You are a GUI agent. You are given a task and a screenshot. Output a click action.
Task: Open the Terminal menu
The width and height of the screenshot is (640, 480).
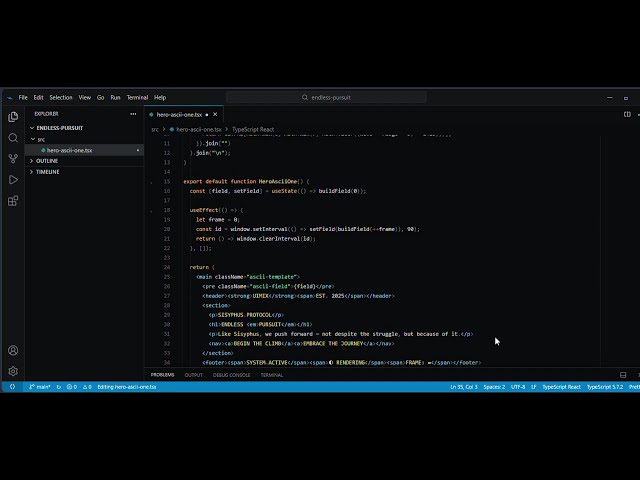coord(137,98)
